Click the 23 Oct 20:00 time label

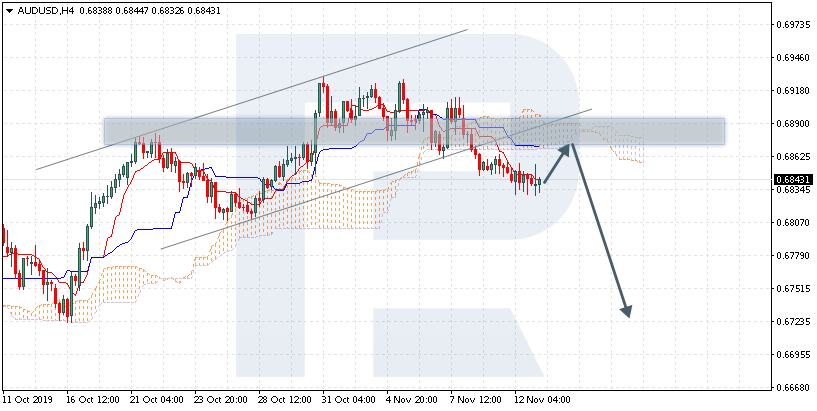click(219, 400)
